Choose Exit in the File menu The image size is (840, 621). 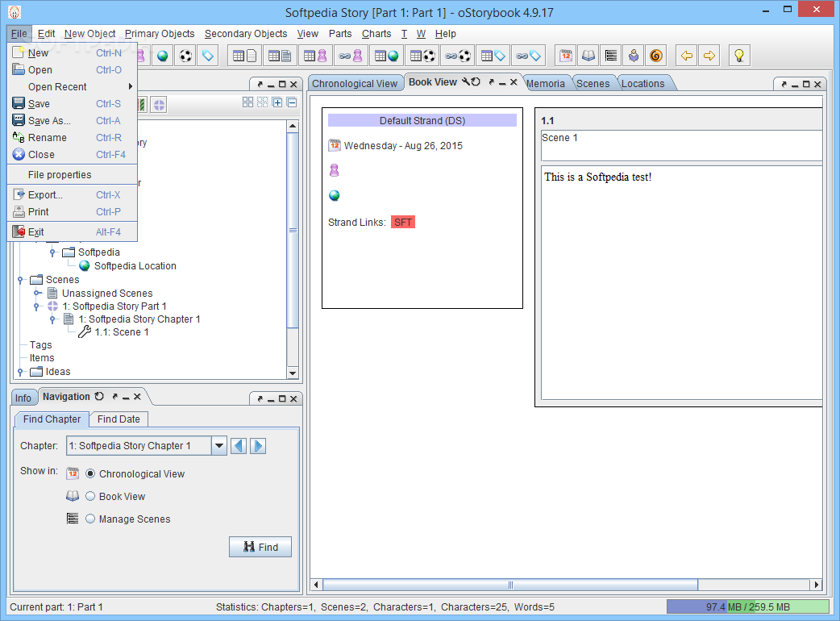[x=73, y=232]
